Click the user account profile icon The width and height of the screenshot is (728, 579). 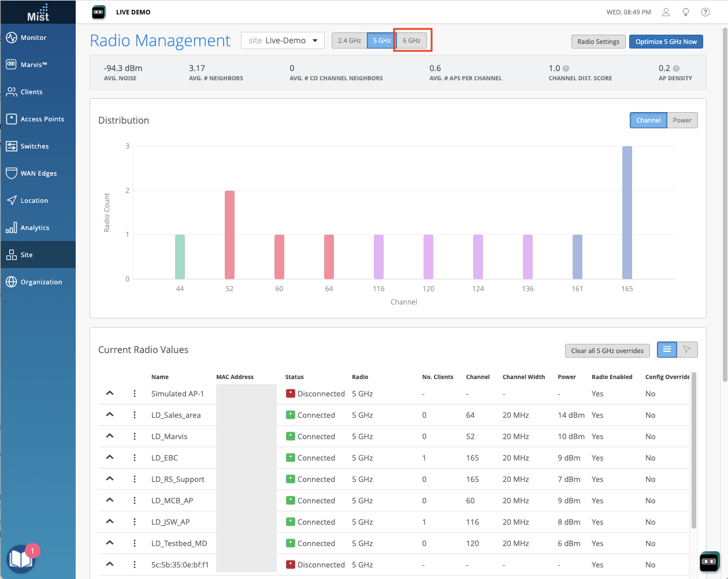click(x=666, y=12)
